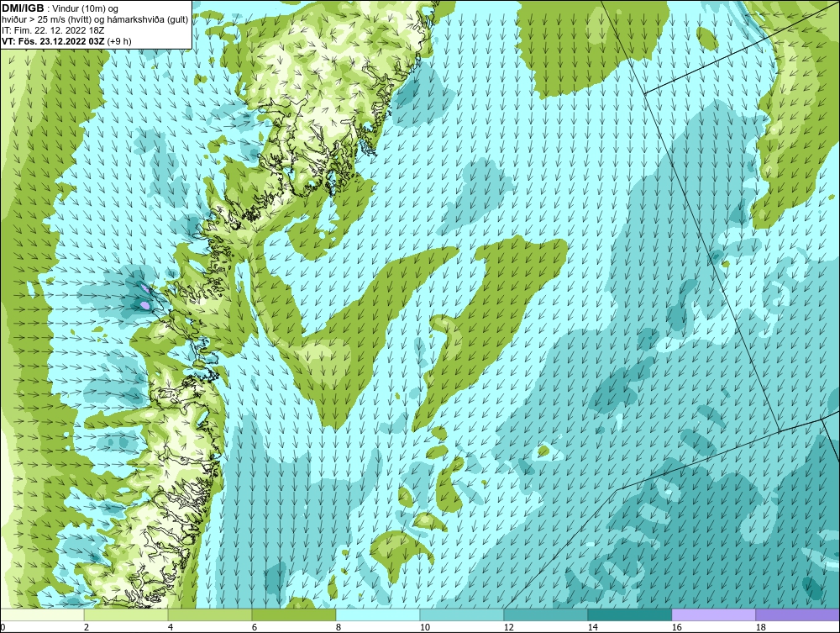840x633 pixels.
Task: Click the 'VT: Fös. 23.12.2022 03Z' valid time
Action: click(54, 41)
